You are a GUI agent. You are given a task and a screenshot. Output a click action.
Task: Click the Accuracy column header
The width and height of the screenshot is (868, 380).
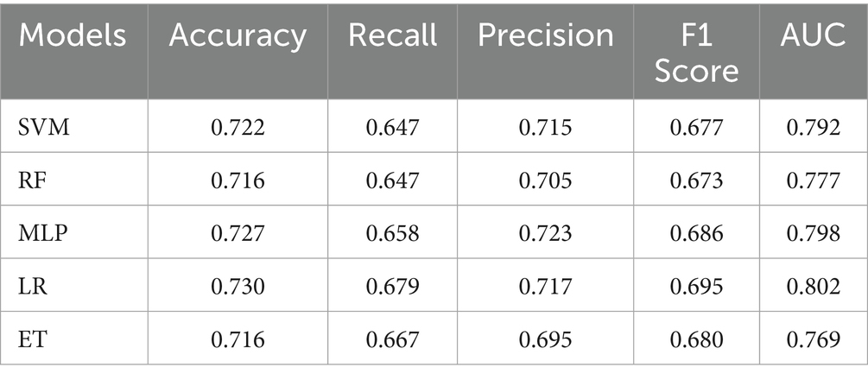coord(238,35)
